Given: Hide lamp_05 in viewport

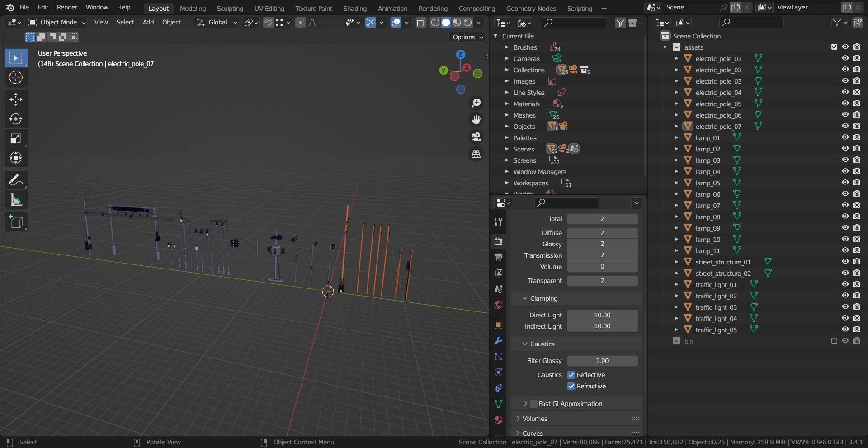Looking at the screenshot, I should point(845,183).
